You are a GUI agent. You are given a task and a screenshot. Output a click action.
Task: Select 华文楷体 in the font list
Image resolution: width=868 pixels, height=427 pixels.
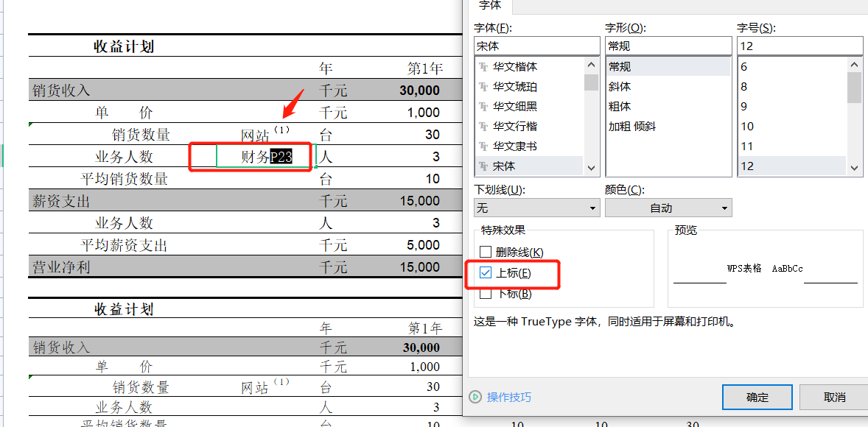(515, 67)
